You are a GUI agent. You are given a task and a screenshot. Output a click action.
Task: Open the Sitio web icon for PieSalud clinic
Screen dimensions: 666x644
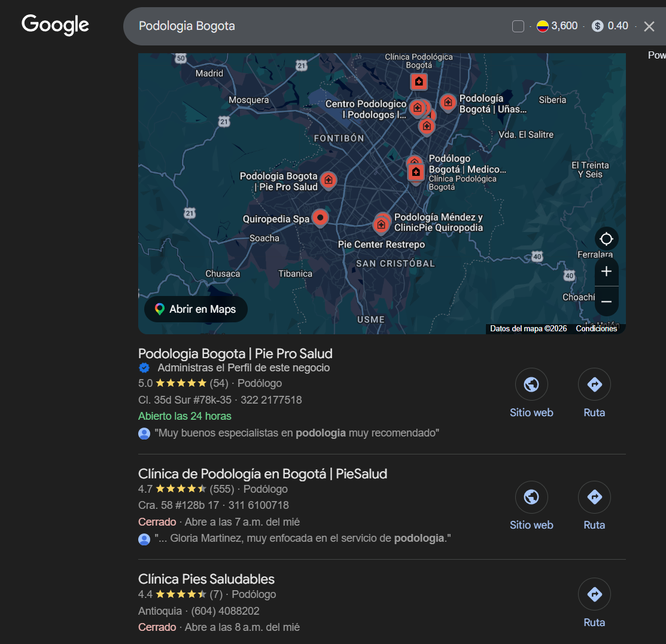pyautogui.click(x=531, y=497)
